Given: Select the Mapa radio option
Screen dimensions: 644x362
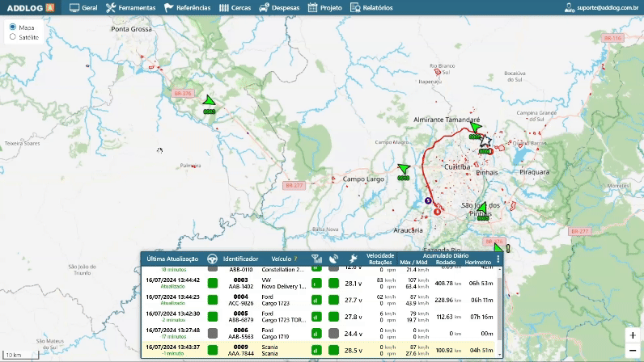Looking at the screenshot, I should click(x=13, y=27).
